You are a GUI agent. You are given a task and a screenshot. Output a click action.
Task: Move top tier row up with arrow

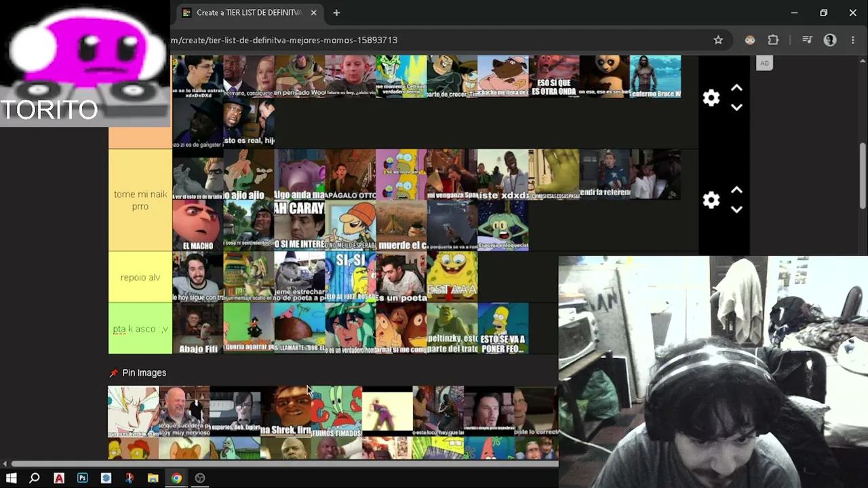(x=736, y=88)
